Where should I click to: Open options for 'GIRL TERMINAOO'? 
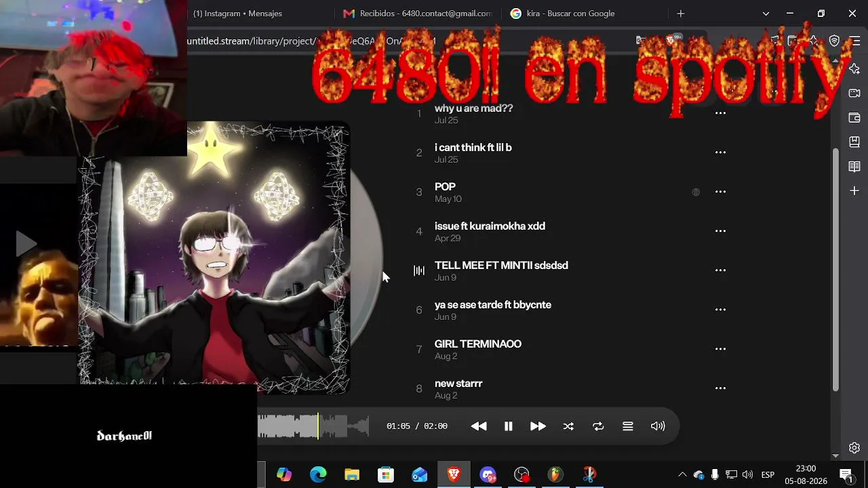point(720,349)
